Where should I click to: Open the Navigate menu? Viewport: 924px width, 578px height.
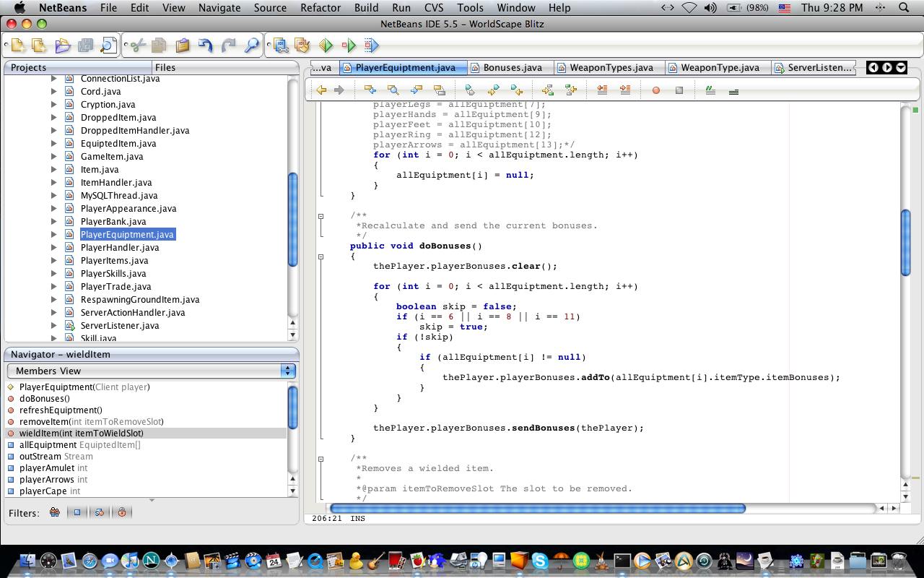tap(219, 7)
